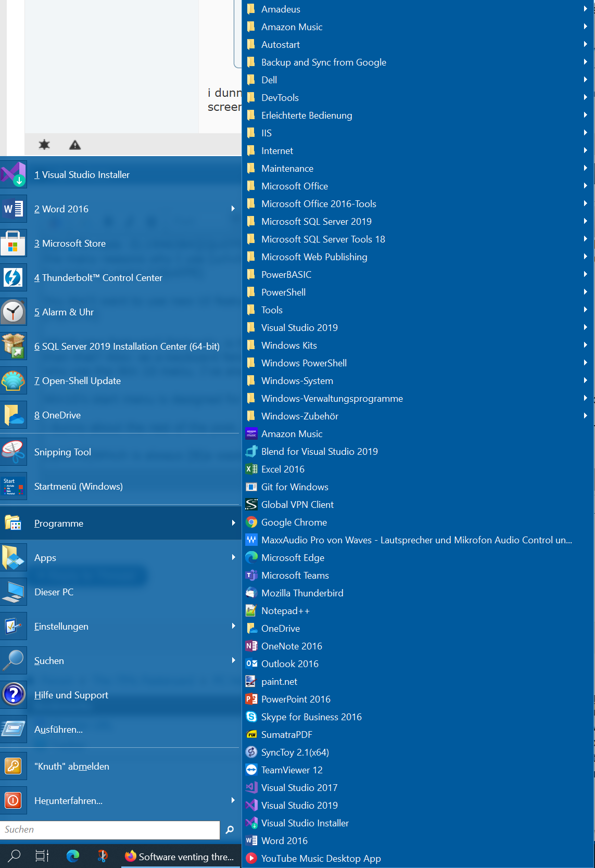
Task: Expand the Microsoft Office folder
Action: coord(417,186)
